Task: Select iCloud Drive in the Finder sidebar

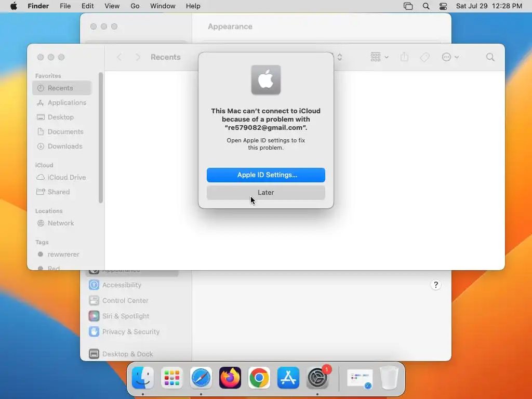Action: tap(62, 178)
